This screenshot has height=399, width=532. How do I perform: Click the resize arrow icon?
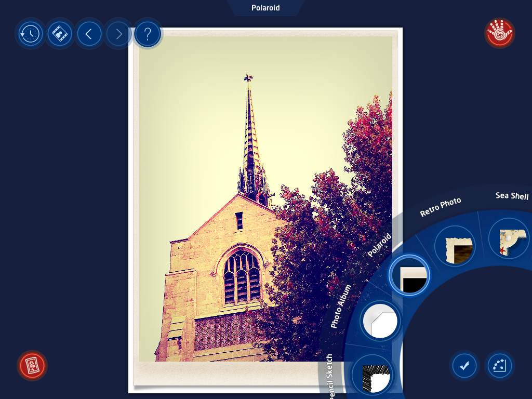499,366
